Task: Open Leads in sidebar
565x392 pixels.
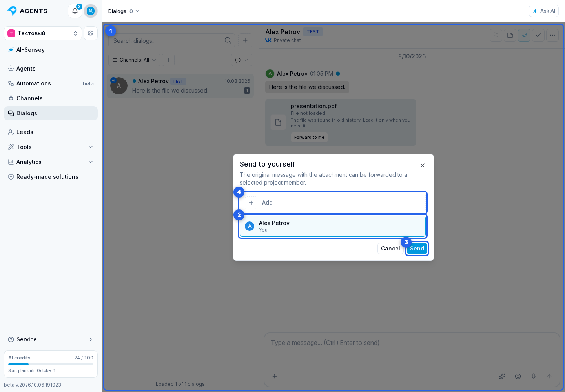Action: (x=51, y=132)
